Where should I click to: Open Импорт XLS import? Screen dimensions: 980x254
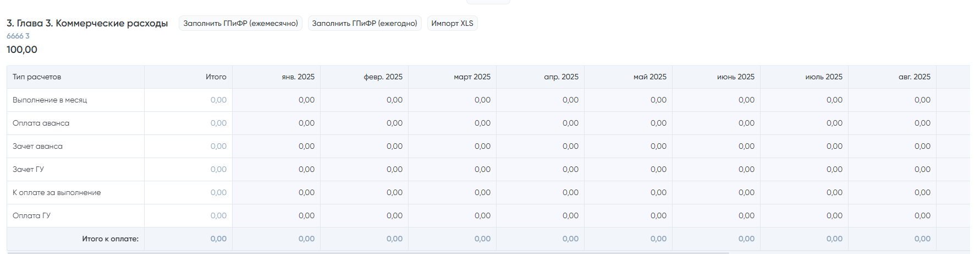[452, 23]
